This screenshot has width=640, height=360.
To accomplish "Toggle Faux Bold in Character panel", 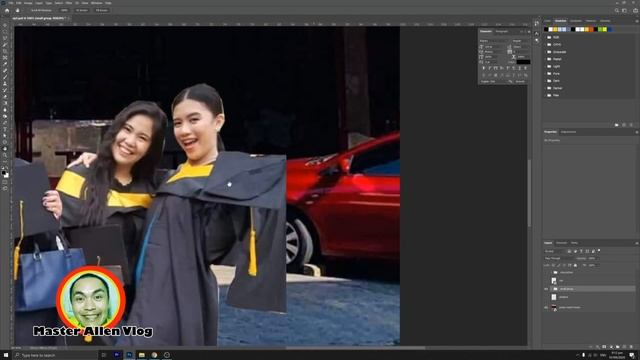I will tap(484, 68).
